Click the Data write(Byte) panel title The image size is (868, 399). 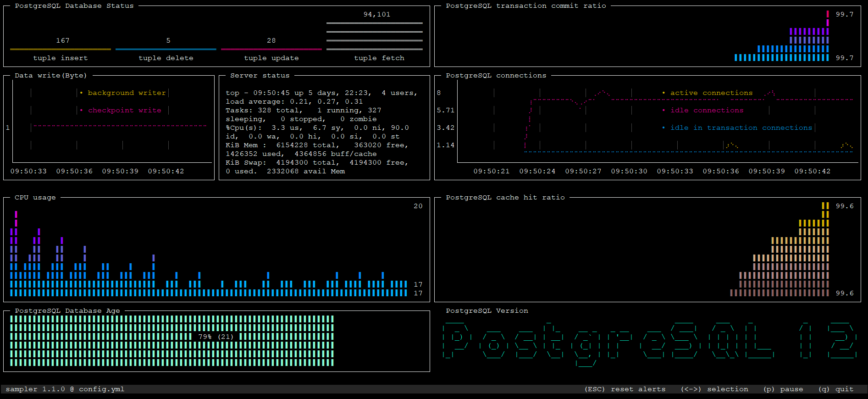pos(51,75)
